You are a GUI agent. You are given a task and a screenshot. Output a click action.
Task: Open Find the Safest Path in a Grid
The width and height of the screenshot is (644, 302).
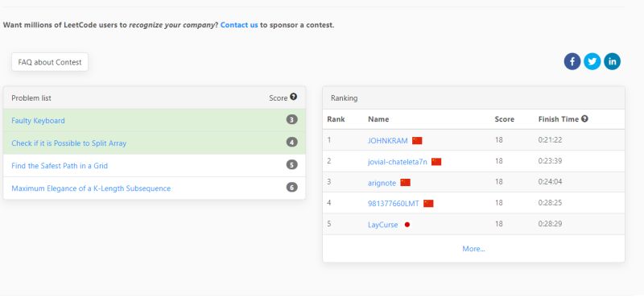coord(60,166)
